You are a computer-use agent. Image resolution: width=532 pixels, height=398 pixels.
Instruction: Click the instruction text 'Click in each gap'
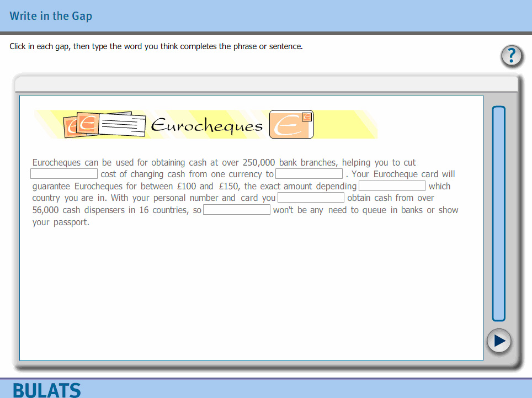tap(39, 46)
